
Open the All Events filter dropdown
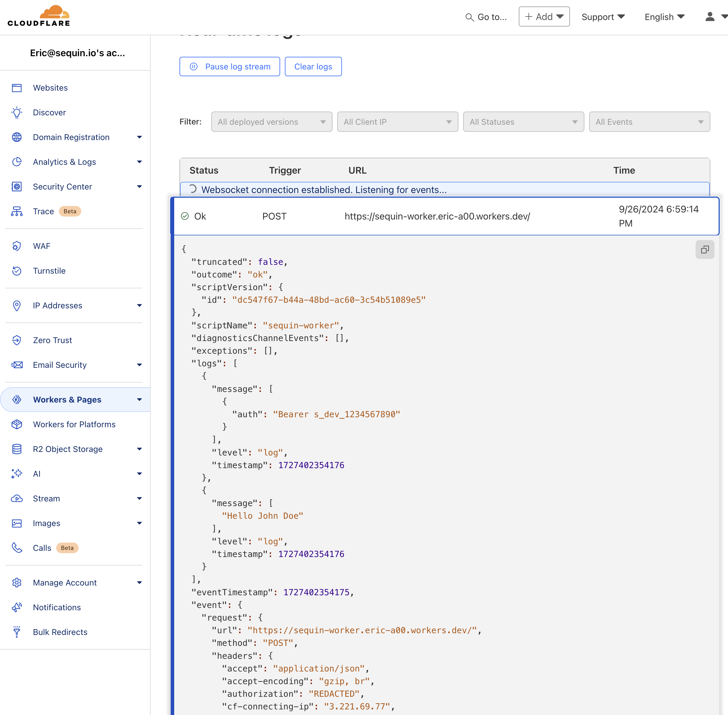point(649,122)
